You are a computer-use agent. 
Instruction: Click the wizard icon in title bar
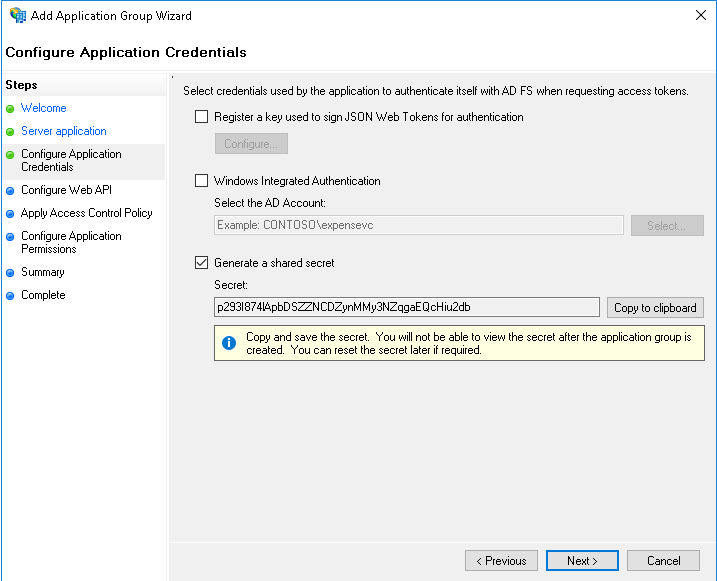coord(17,16)
